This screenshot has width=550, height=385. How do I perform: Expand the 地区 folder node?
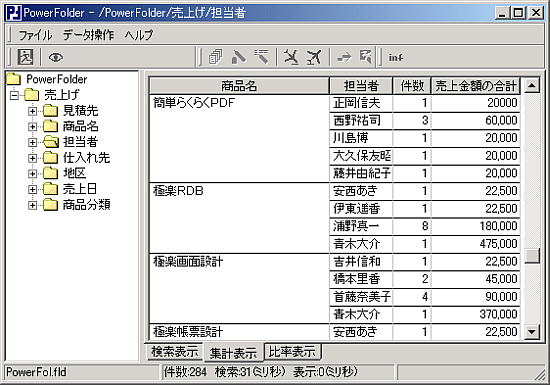32,174
